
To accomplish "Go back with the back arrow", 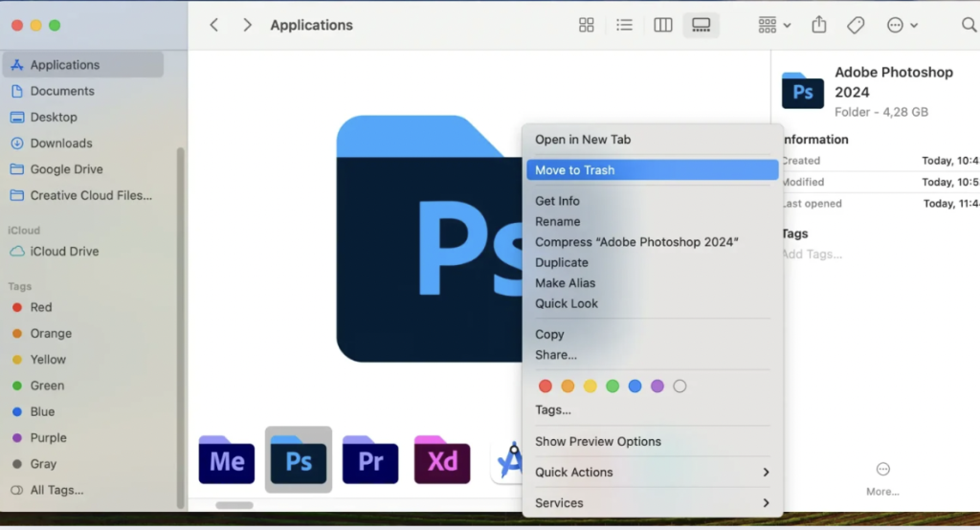I will coord(214,26).
